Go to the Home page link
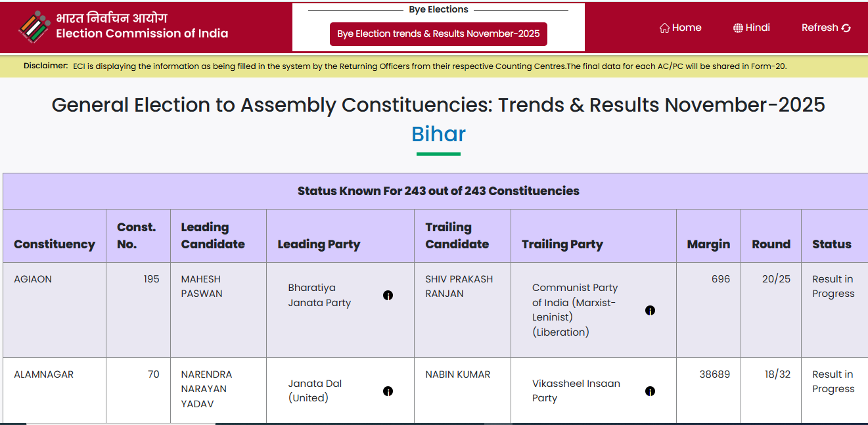This screenshot has height=425, width=868. [687, 28]
